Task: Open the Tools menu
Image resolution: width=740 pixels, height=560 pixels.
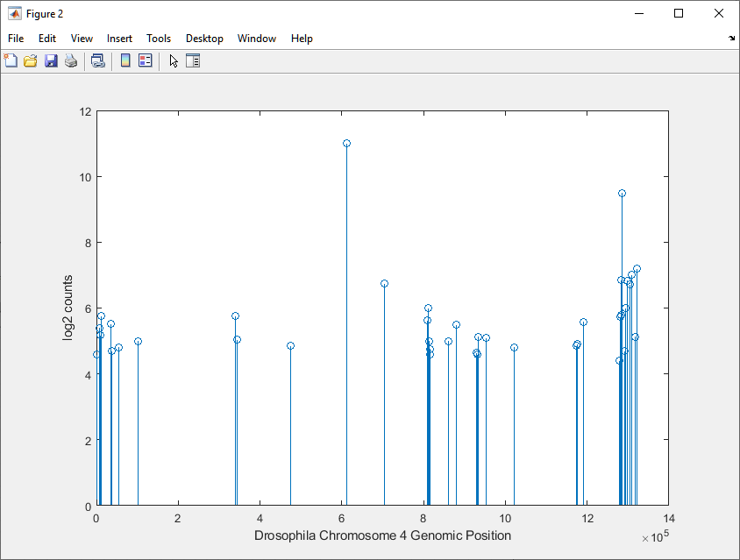Action: (x=159, y=39)
